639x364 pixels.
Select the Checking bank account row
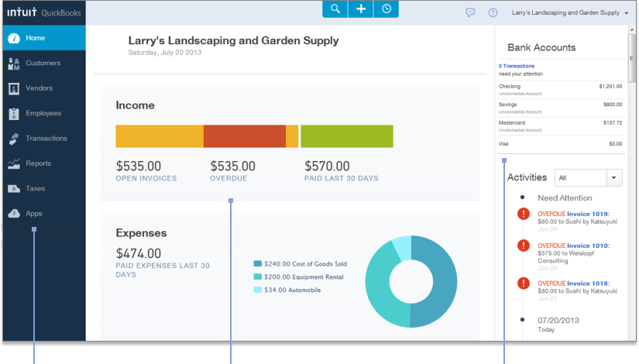[560, 90]
